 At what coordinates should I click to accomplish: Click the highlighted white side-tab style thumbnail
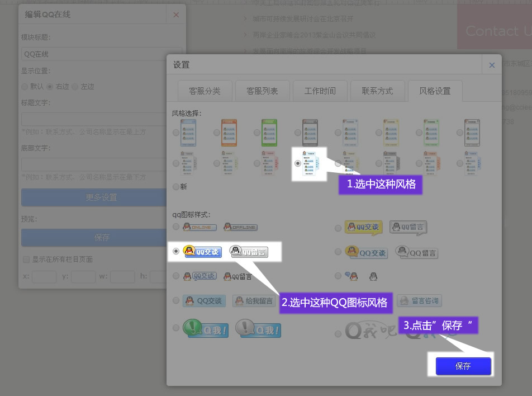pos(311,163)
